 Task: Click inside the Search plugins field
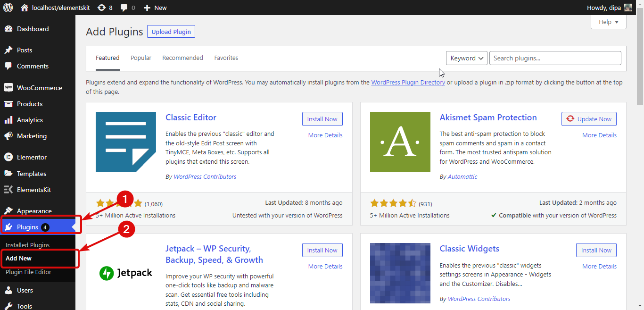[555, 58]
